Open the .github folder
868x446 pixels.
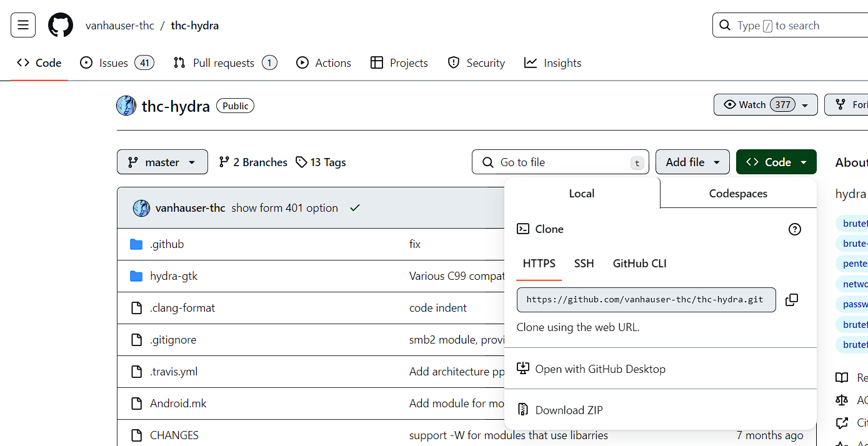click(x=167, y=244)
